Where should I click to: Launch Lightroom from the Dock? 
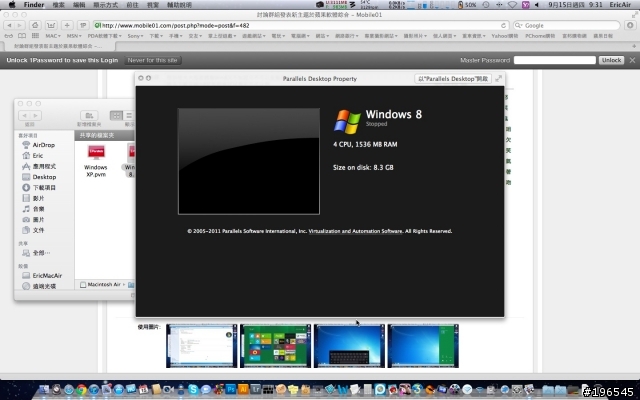(x=256, y=389)
